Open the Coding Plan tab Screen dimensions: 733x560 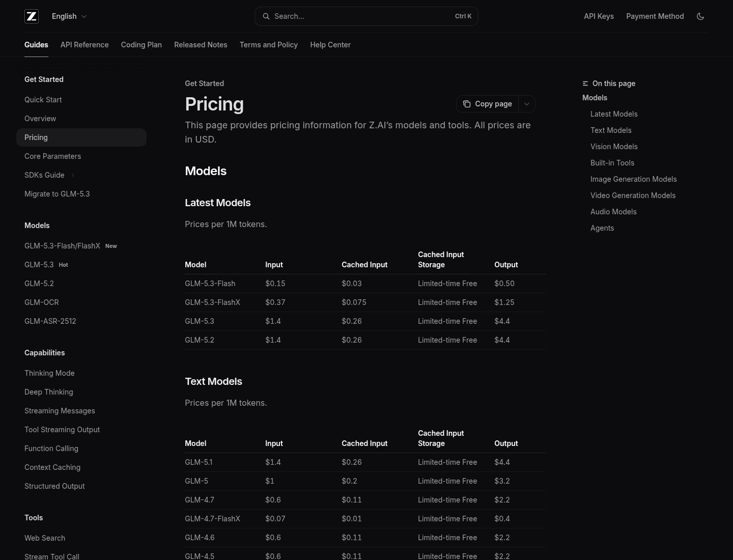[x=142, y=45]
